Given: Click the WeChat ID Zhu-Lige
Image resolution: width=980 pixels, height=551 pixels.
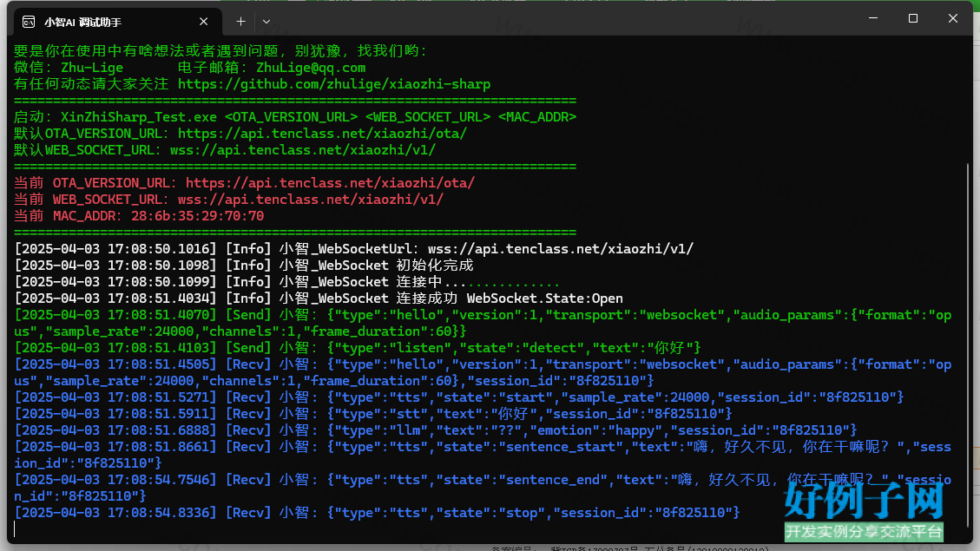Looking at the screenshot, I should click(x=92, y=68).
